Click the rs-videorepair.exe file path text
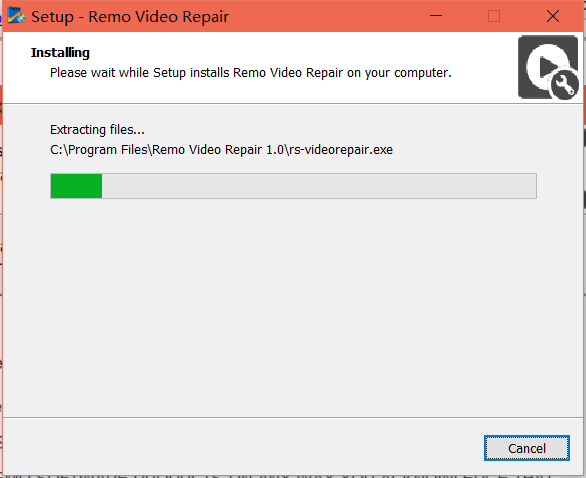Screen dimensions: 586x478 pyautogui.click(x=221, y=150)
